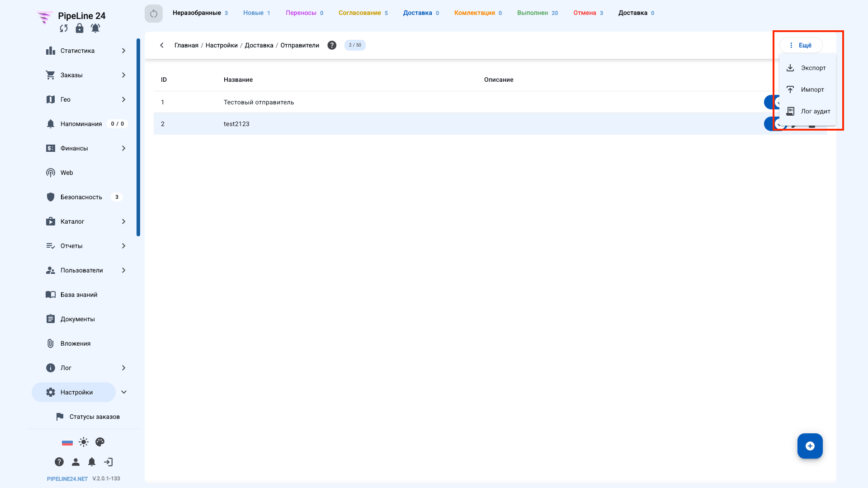
Task: Click the logout arrow icon at sidebar bottom
Action: click(x=108, y=462)
